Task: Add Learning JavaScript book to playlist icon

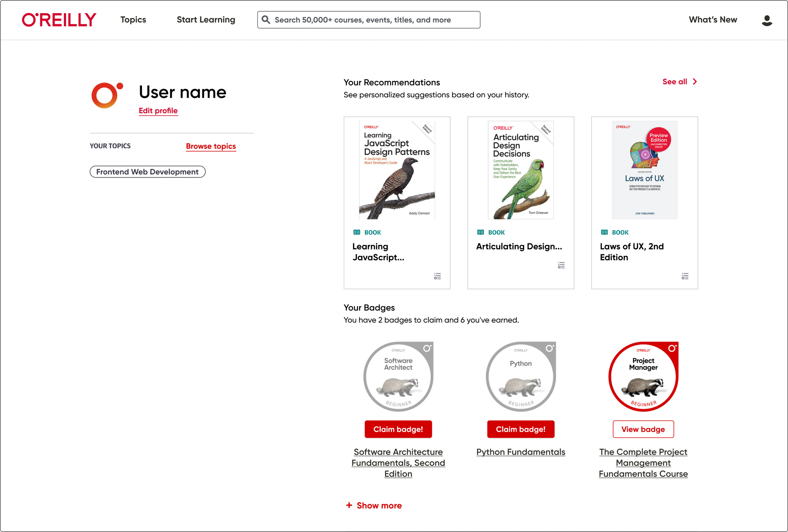Action: (437, 276)
